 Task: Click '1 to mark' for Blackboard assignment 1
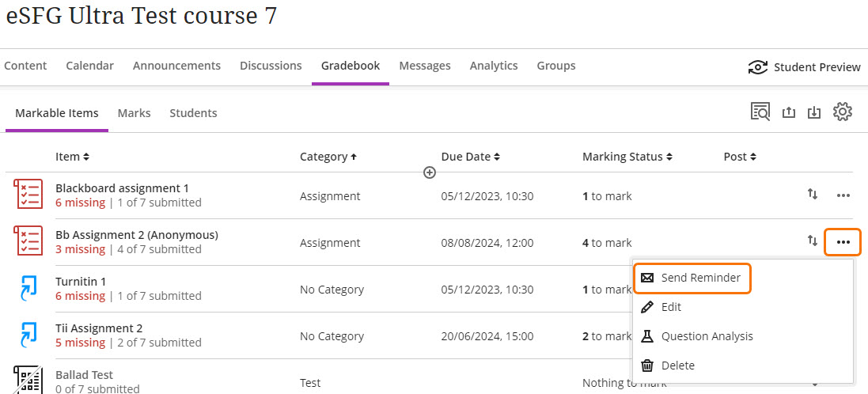coord(607,196)
